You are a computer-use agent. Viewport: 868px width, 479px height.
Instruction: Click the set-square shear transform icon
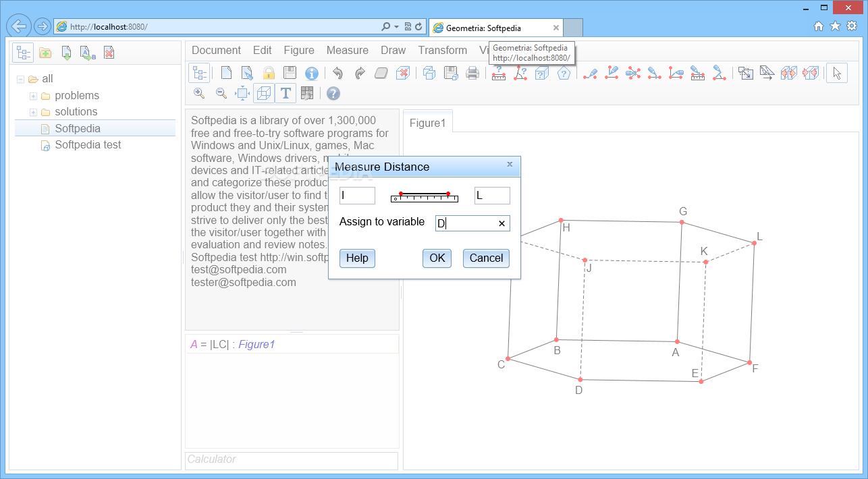click(x=767, y=73)
